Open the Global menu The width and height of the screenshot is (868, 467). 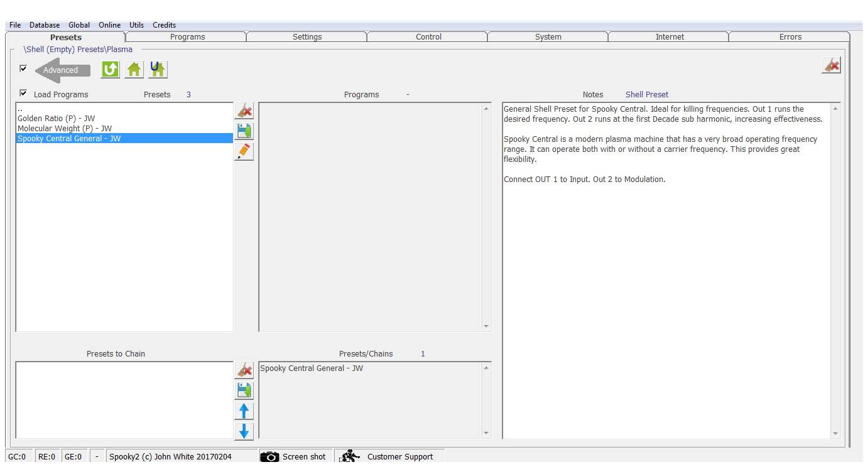(x=79, y=25)
